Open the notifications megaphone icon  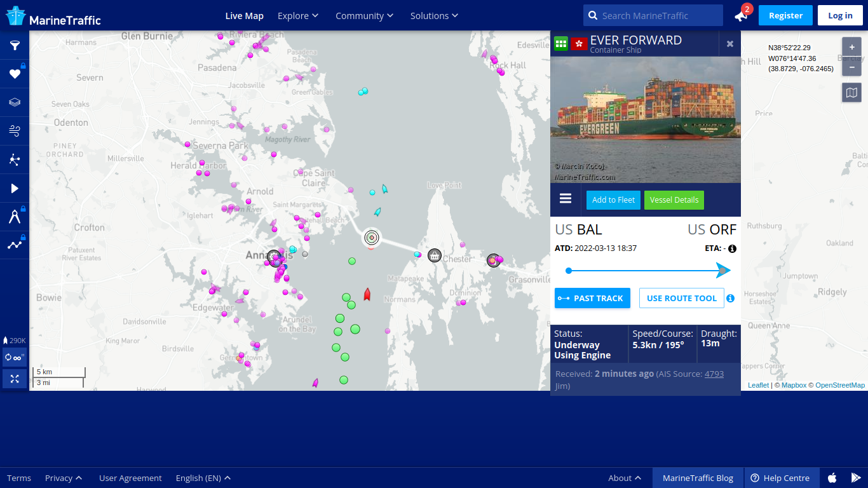(741, 15)
